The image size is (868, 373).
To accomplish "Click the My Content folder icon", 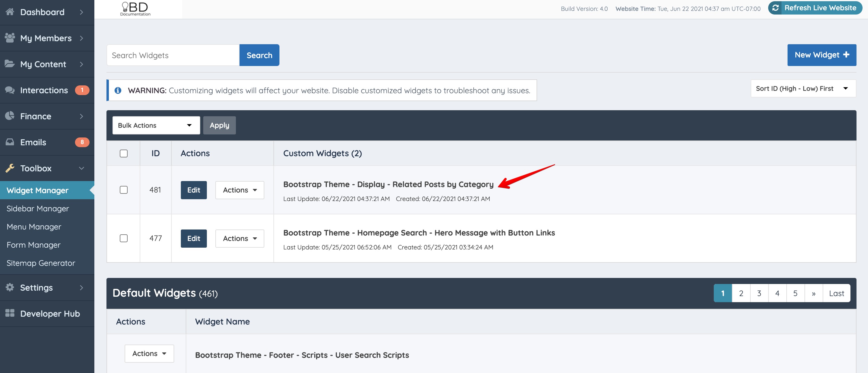I will [x=10, y=64].
